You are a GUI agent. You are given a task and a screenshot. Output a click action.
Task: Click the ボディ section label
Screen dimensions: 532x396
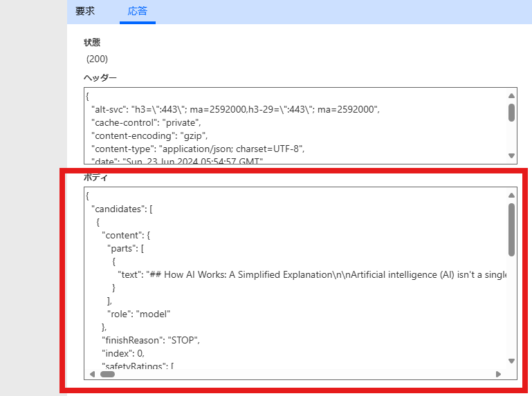[95, 177]
